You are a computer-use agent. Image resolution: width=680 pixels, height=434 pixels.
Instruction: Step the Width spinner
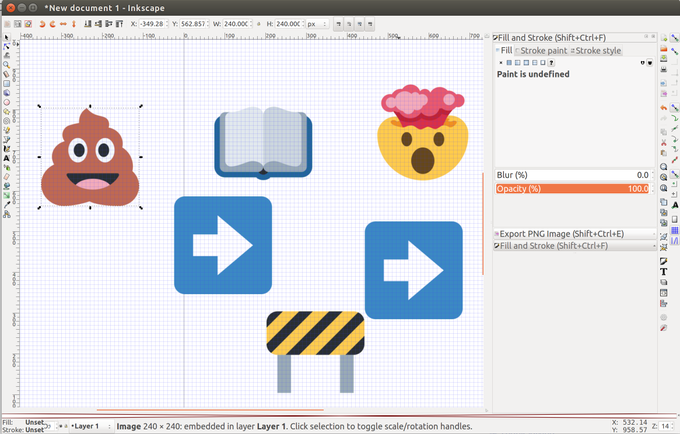pos(251,24)
